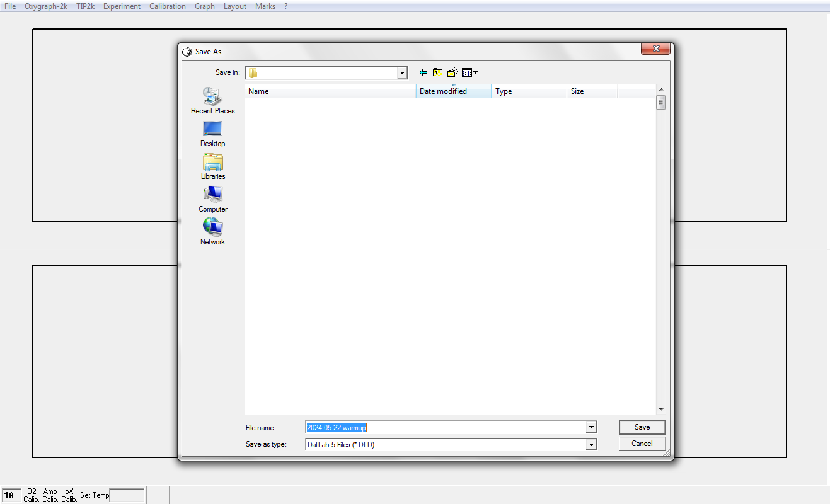Open Recent Places in the sidebar
Screen dimensions: 830x504
coord(212,101)
